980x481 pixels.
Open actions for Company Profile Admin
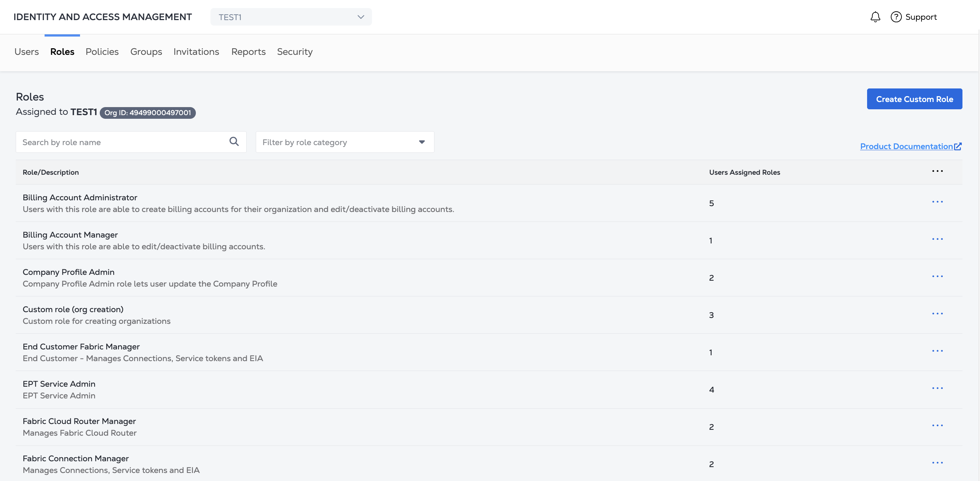(x=937, y=276)
